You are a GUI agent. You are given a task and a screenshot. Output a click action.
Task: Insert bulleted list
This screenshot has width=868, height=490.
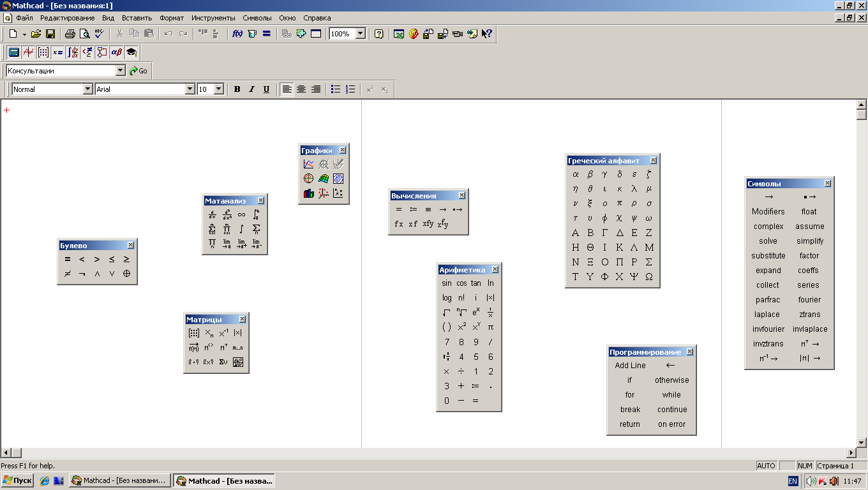pyautogui.click(x=336, y=89)
